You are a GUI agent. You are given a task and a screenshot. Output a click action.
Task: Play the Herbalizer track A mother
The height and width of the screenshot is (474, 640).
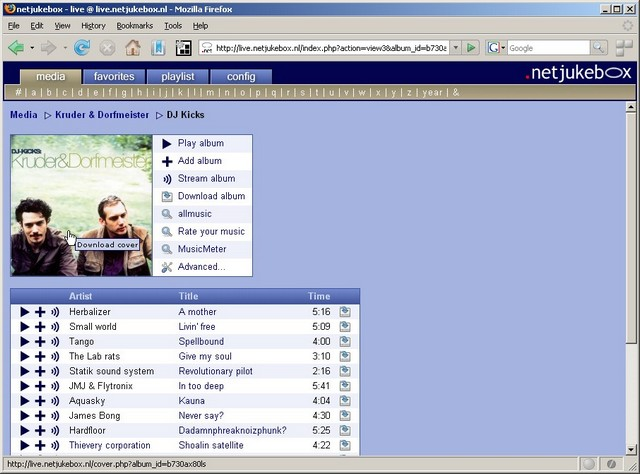[x=24, y=312]
